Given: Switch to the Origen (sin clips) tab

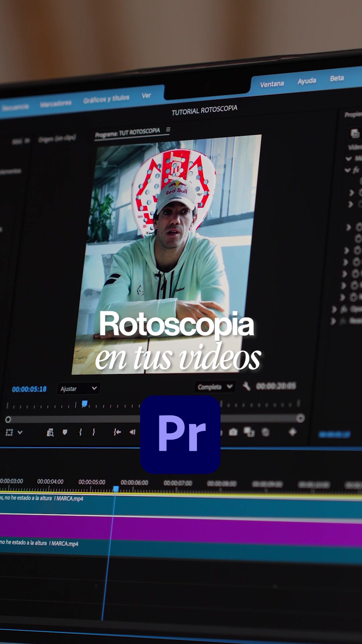Looking at the screenshot, I should tap(57, 139).
